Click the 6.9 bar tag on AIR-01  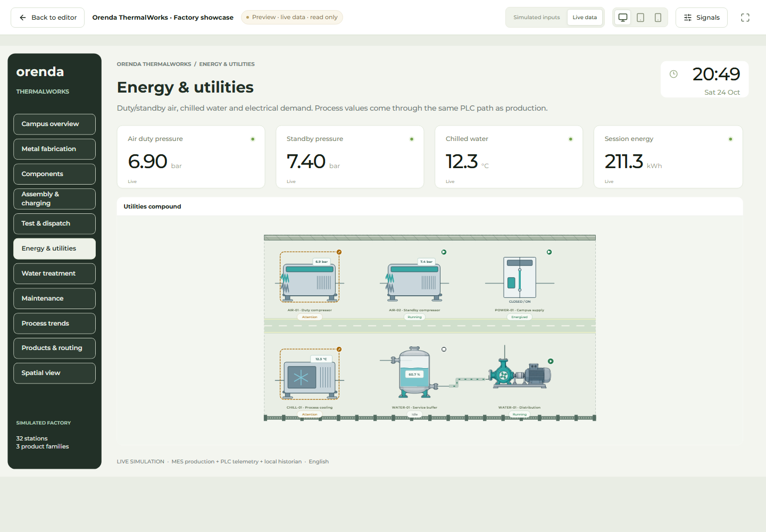click(x=321, y=262)
